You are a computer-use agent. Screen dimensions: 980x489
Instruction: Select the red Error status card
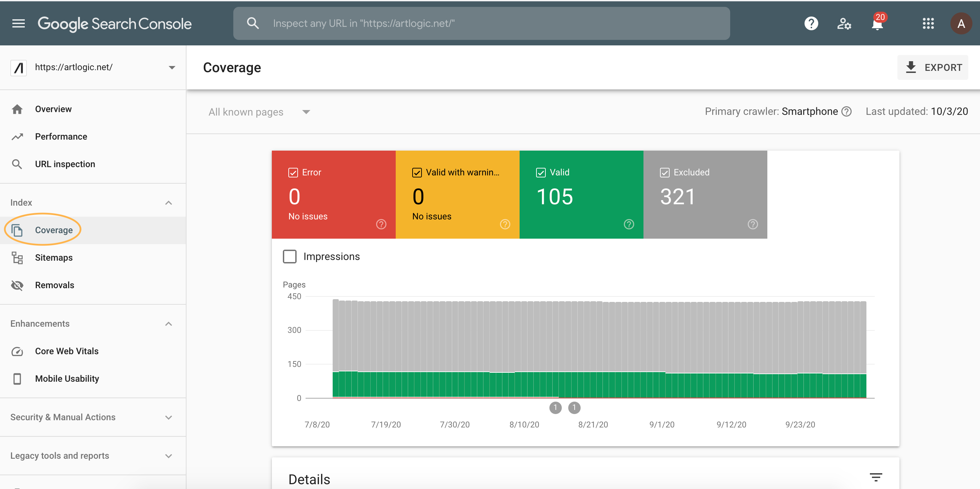point(333,195)
